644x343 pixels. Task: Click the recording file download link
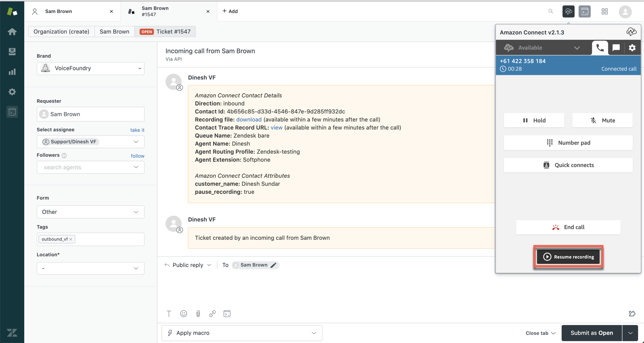[x=249, y=120]
